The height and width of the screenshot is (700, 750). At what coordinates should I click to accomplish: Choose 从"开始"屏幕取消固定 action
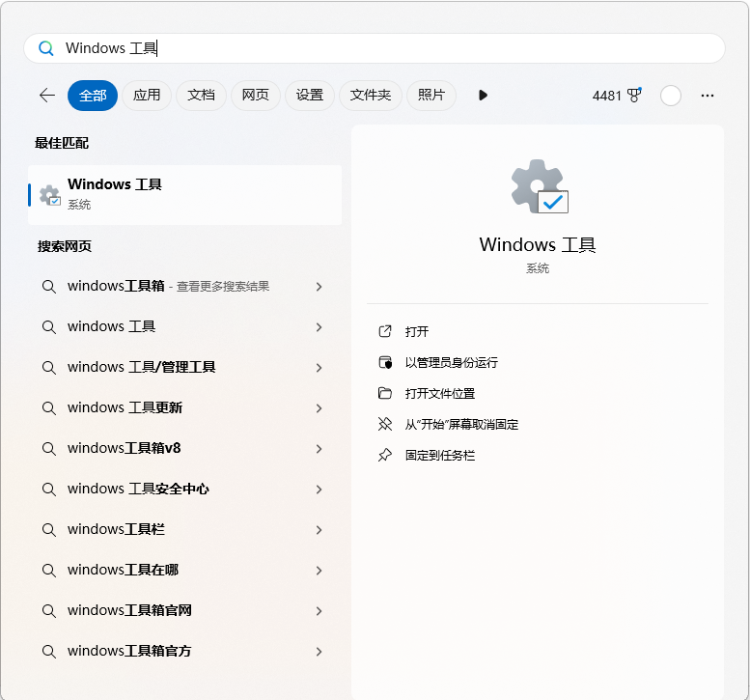[x=461, y=425]
